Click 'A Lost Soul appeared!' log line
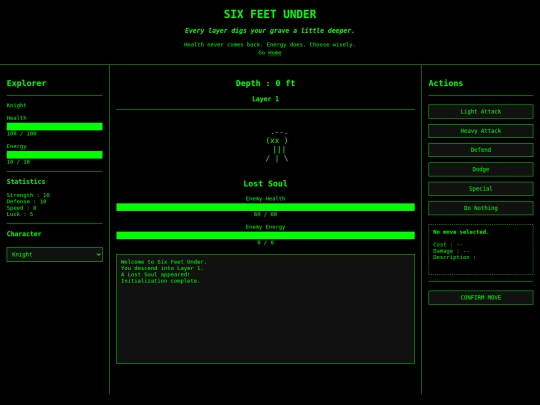 155,275
